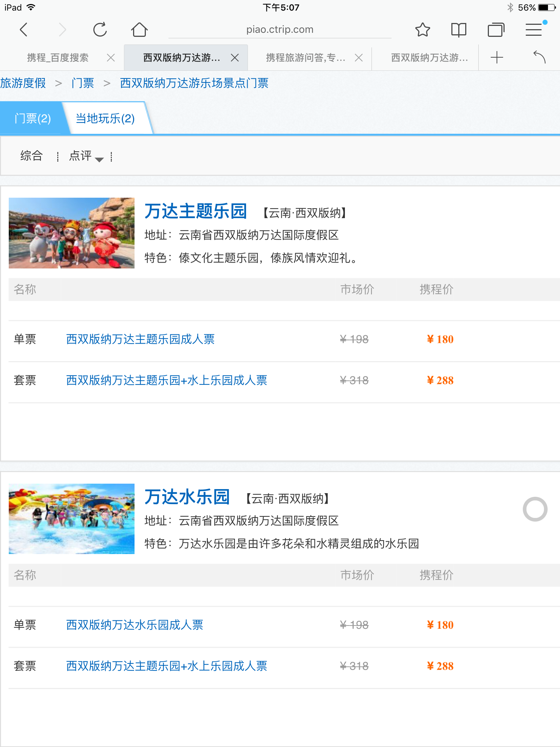The image size is (560, 747).
Task: Tap the battery indicator in status bar
Action: point(547,7)
